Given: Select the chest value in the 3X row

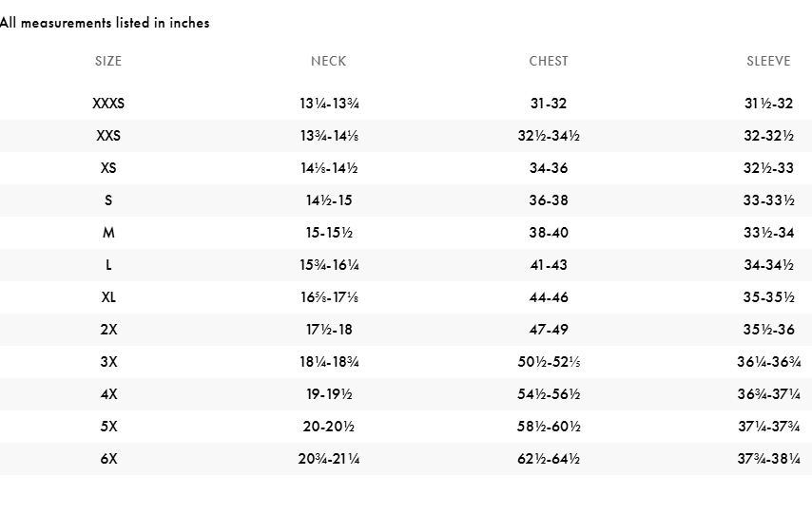Looking at the screenshot, I should [549, 362].
